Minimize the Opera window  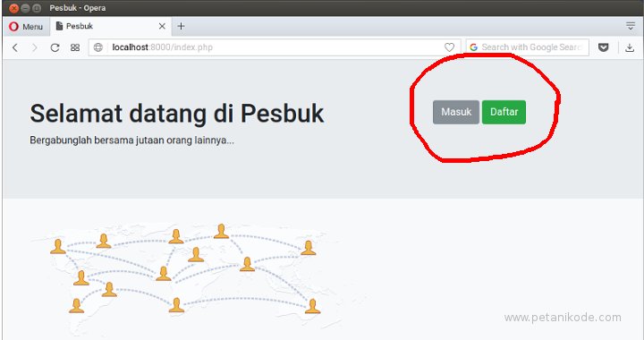point(25,8)
